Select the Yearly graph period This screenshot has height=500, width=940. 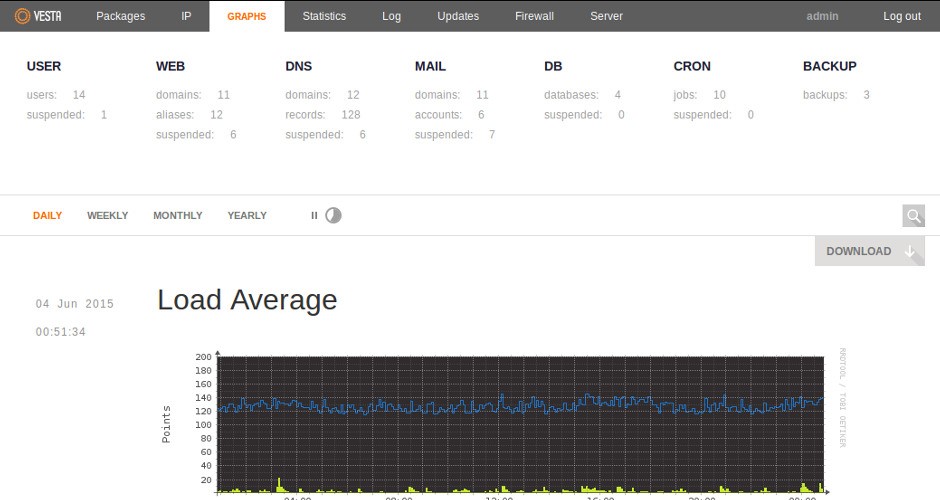[x=247, y=216]
